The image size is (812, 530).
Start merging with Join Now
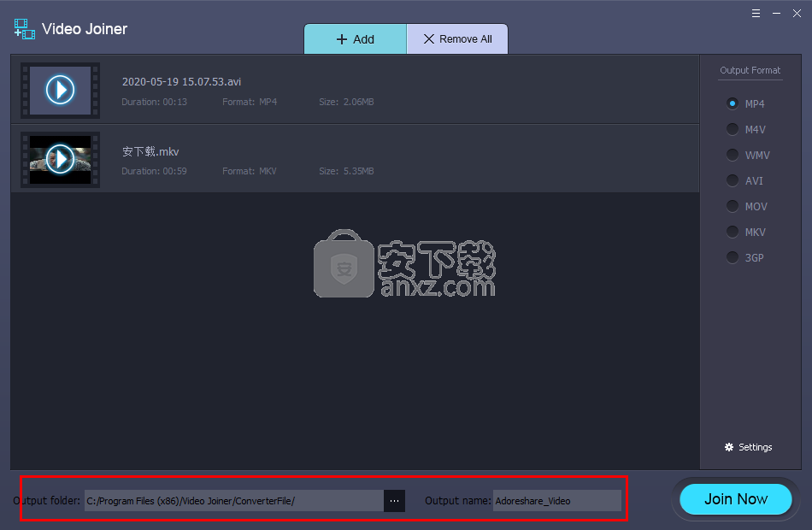click(736, 499)
